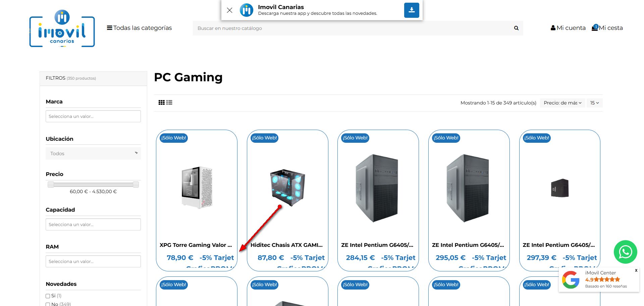Open image of ZE Intel Pentium priced 297,39 €
The image size is (644, 306).
560,188
